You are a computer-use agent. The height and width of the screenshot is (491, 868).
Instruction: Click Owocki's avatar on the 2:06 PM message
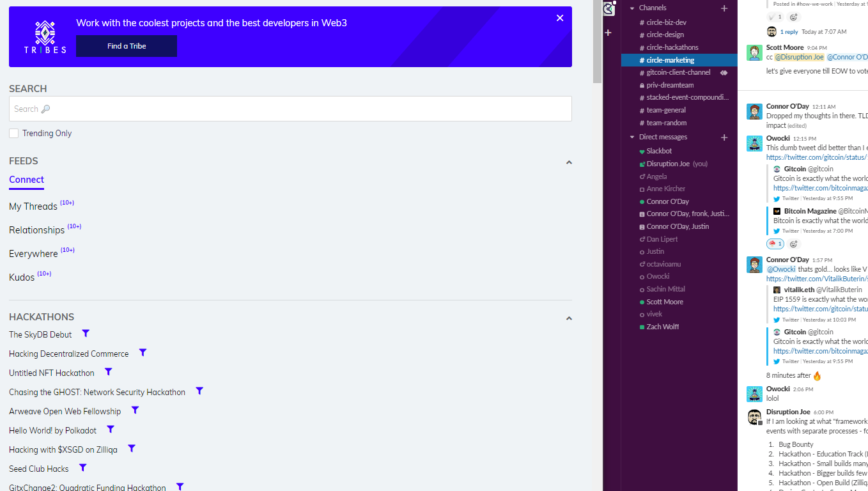point(755,394)
